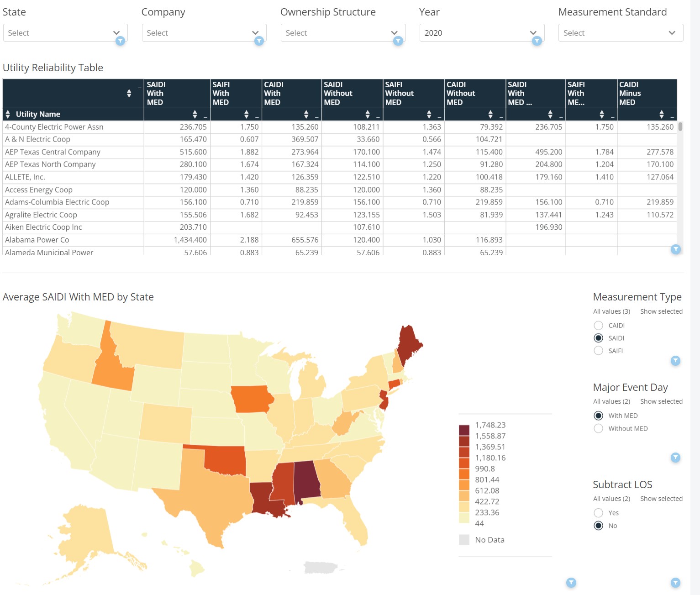700x595 pixels.
Task: Click the 44 legend color swatch
Action: coord(464,518)
